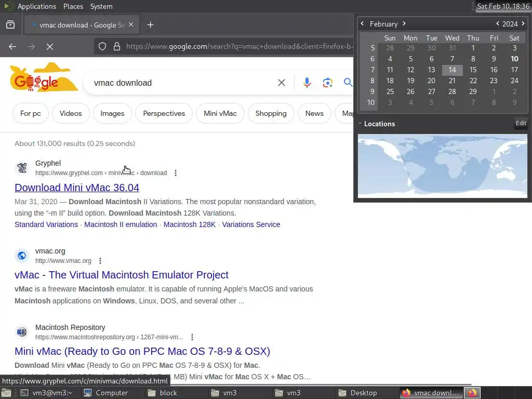The height and width of the screenshot is (399, 532).
Task: Go to next month after February
Action: coord(404,24)
